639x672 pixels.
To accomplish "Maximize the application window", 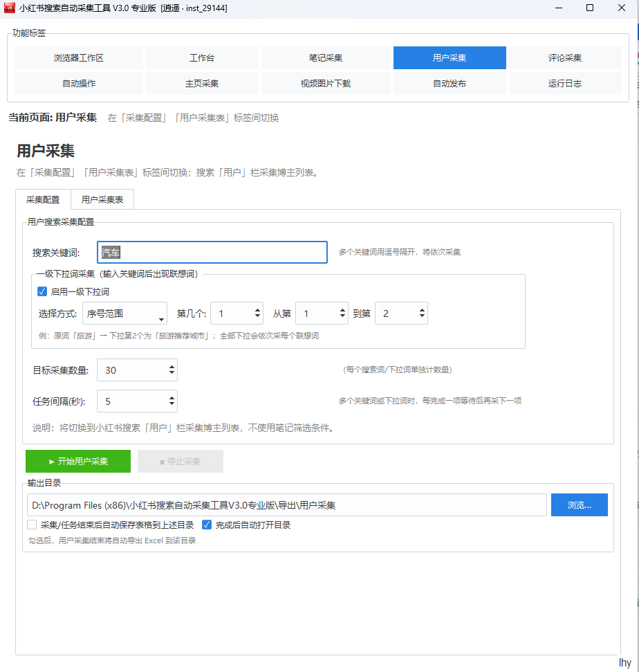I will pyautogui.click(x=590, y=8).
